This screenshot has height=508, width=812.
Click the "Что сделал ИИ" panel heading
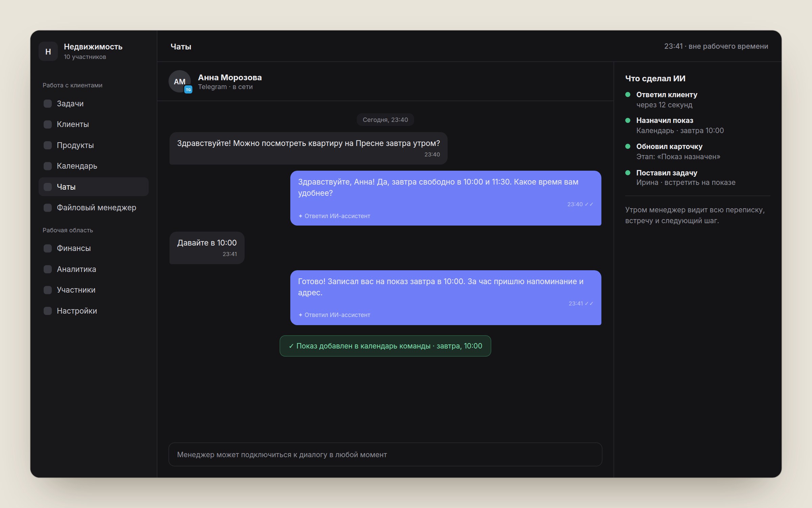655,79
